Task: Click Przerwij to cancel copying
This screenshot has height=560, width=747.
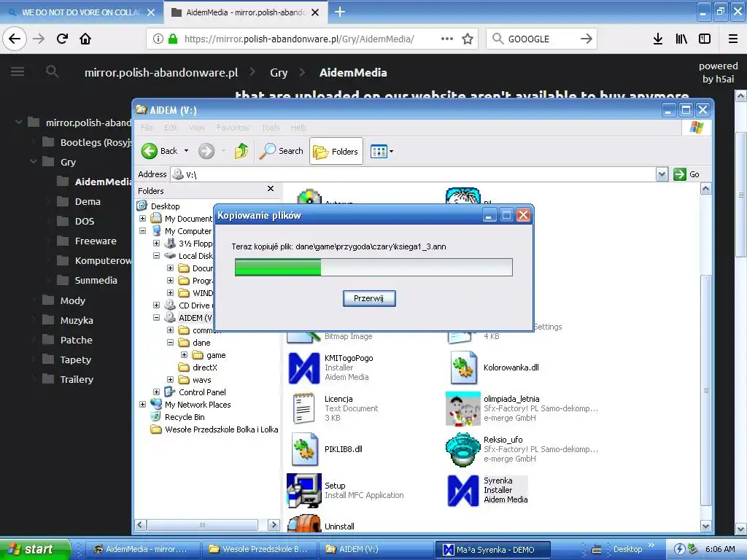Action: pyautogui.click(x=369, y=298)
